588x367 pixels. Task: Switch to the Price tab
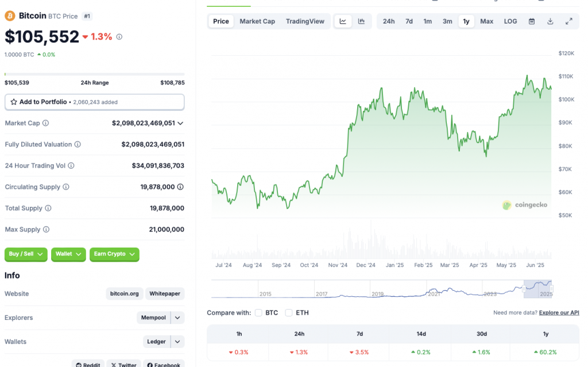(221, 21)
